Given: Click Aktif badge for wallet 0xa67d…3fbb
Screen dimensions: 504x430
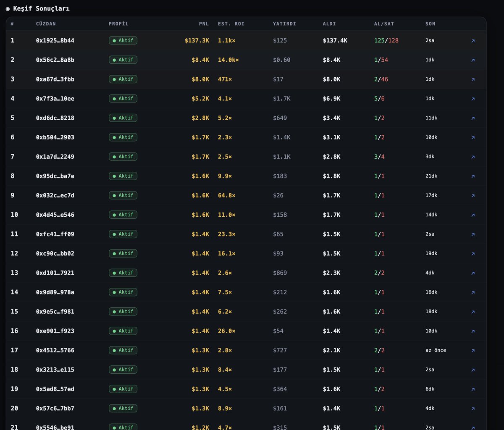Looking at the screenshot, I should pyautogui.click(x=123, y=79).
